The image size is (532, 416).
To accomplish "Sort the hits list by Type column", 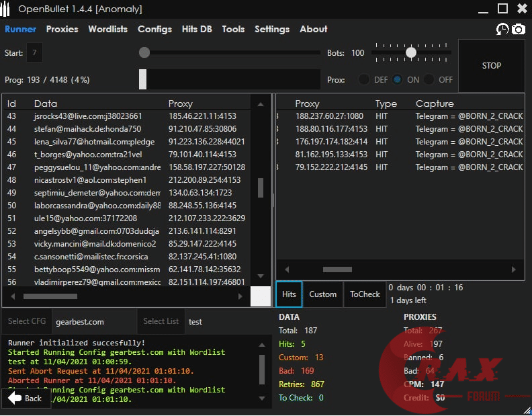I will tap(386, 103).
